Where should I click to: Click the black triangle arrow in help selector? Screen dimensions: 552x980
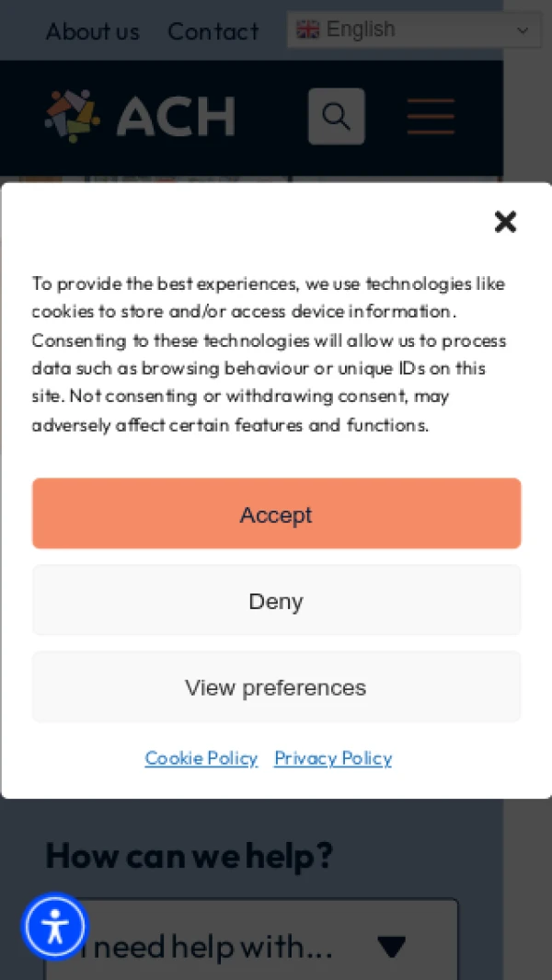pos(391,947)
